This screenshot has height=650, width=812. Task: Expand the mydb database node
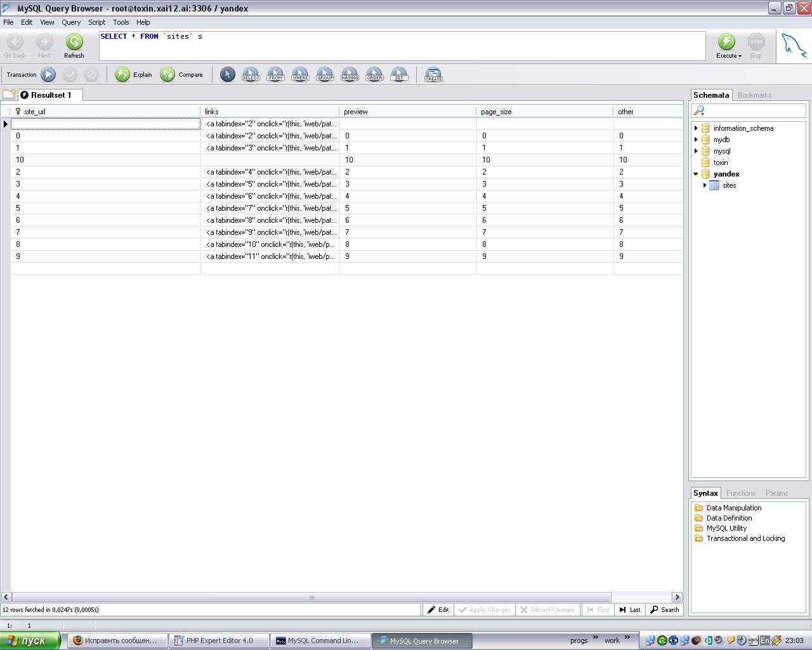click(696, 140)
